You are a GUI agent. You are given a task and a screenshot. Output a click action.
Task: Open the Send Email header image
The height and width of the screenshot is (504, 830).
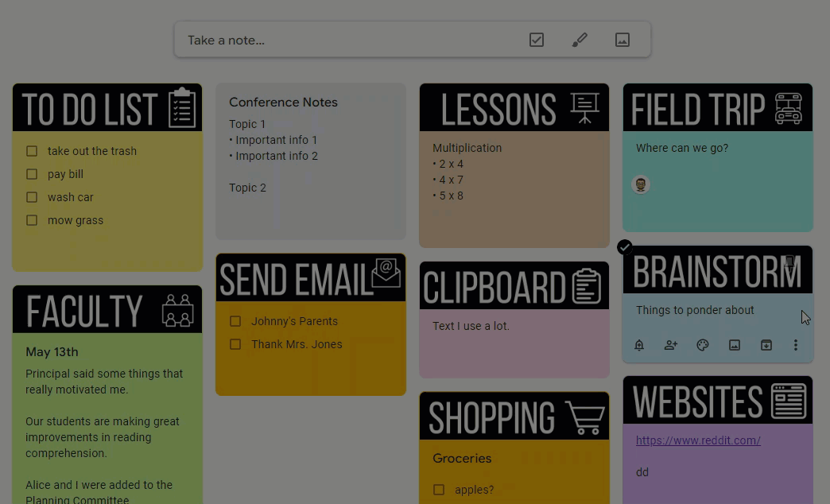311,278
